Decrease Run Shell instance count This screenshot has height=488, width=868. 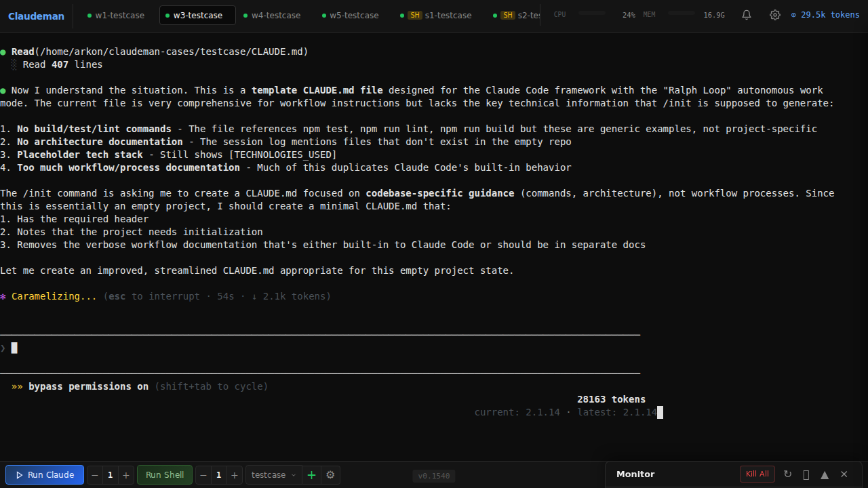203,475
